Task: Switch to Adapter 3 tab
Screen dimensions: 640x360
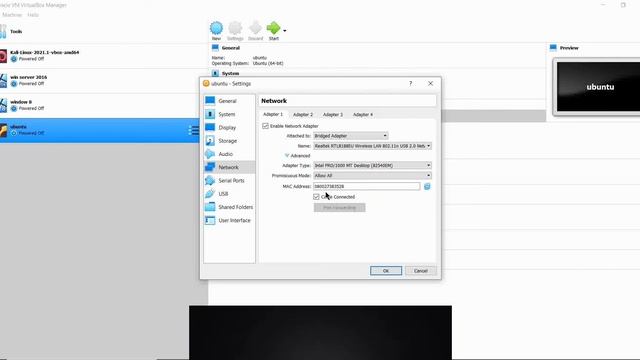Action: tap(333, 115)
